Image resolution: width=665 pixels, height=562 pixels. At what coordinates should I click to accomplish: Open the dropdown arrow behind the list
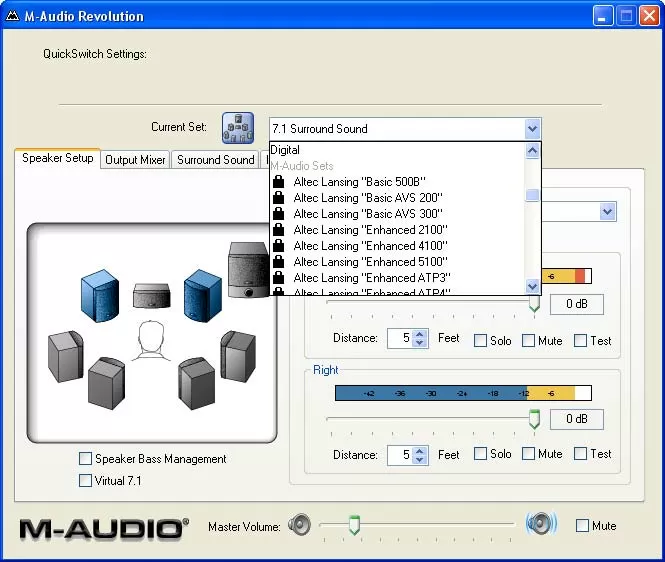[x=608, y=211]
